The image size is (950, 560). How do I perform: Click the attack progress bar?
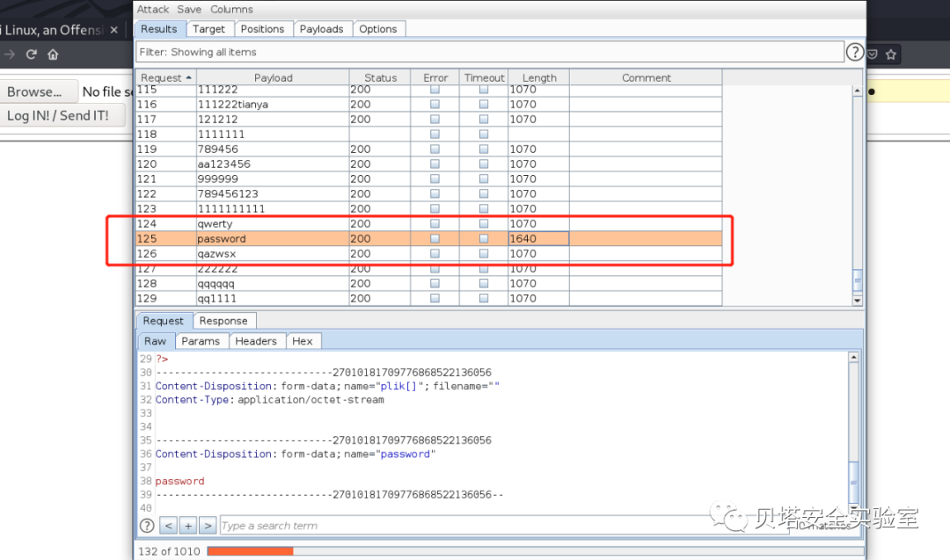535,551
